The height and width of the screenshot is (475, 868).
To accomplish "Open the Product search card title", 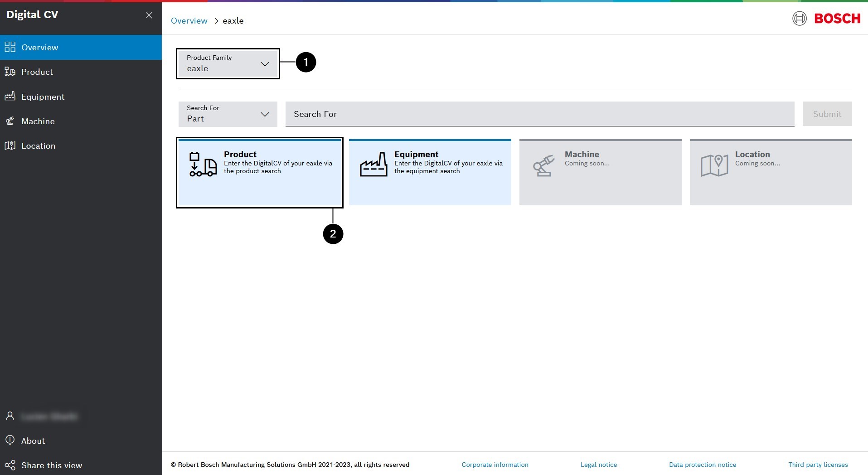I will 240,154.
